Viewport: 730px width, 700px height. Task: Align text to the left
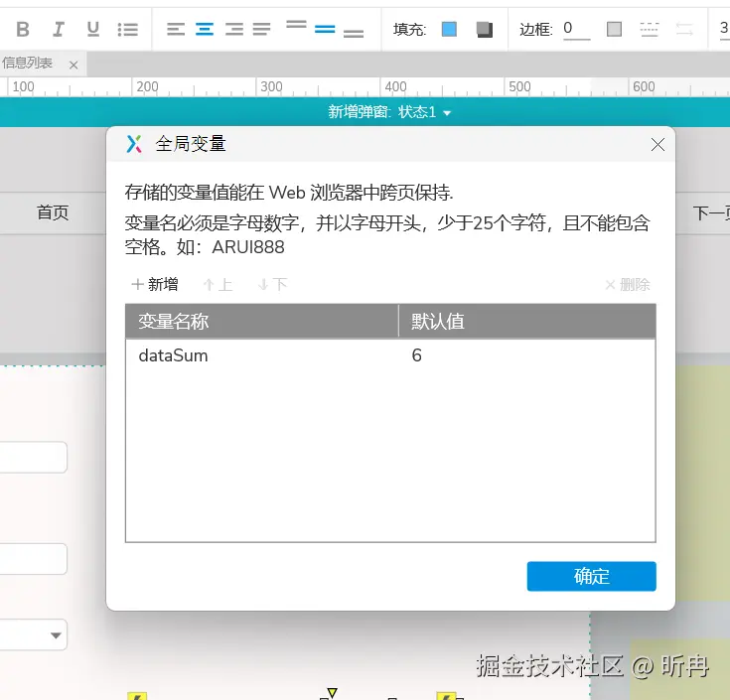click(x=176, y=30)
